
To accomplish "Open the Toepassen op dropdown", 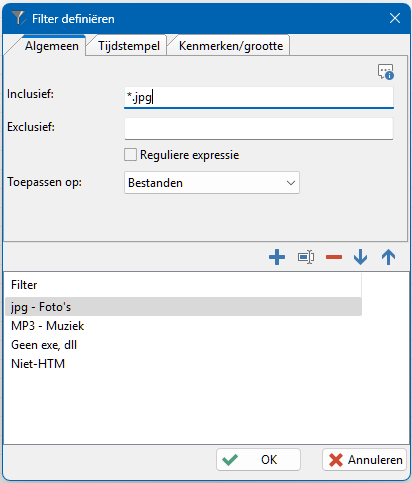I will tap(212, 183).
